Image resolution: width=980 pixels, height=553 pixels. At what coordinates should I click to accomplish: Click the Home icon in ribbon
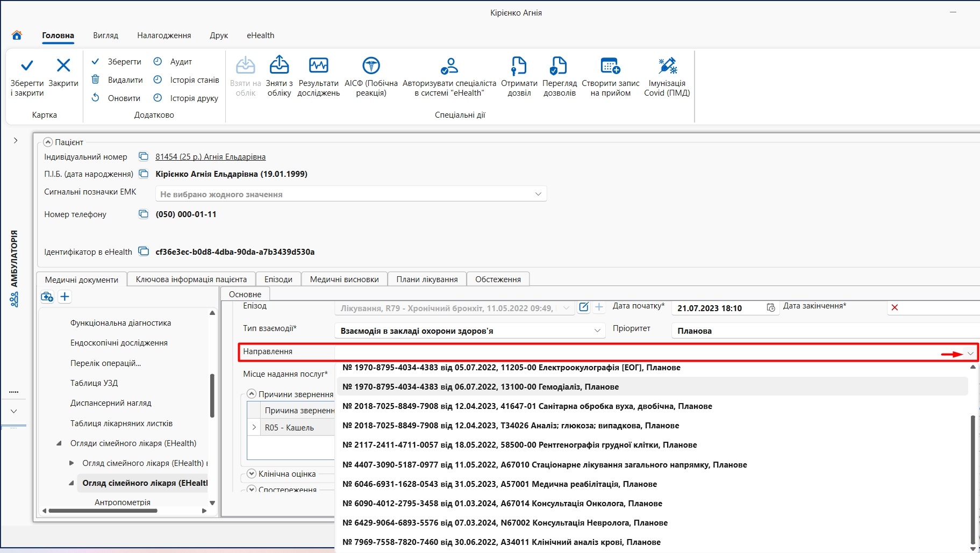pyautogui.click(x=17, y=35)
